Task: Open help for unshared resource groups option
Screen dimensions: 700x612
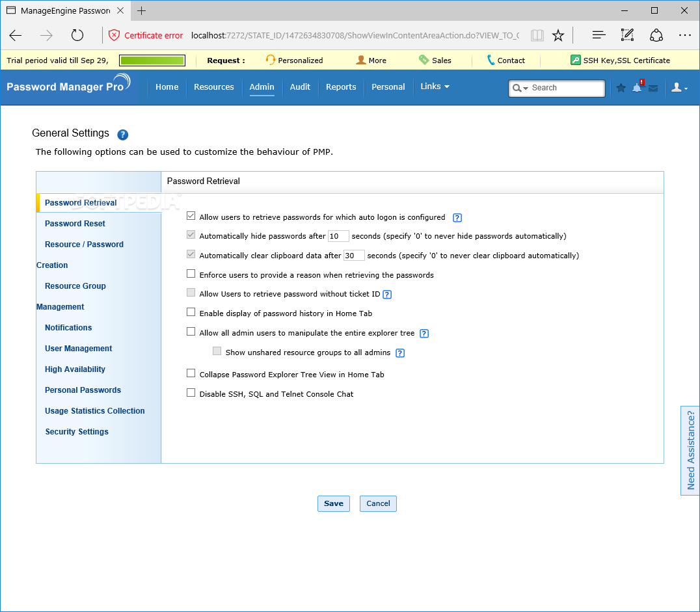Action: 400,353
